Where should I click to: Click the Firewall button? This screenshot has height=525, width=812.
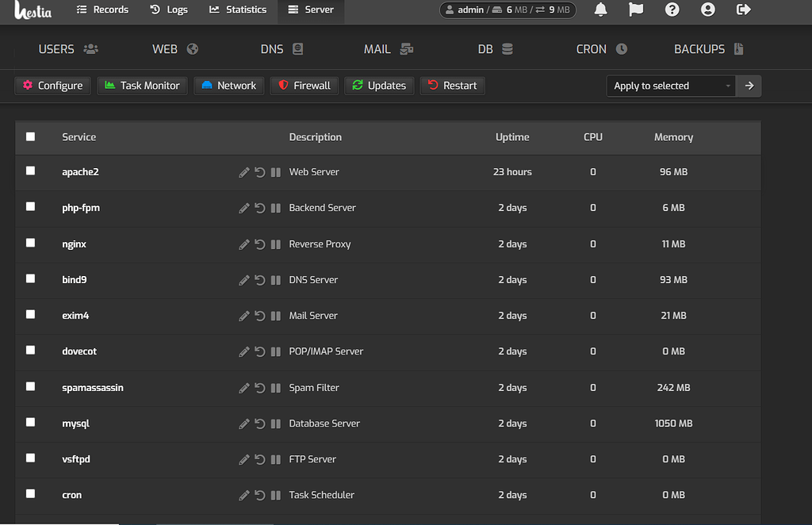304,86
